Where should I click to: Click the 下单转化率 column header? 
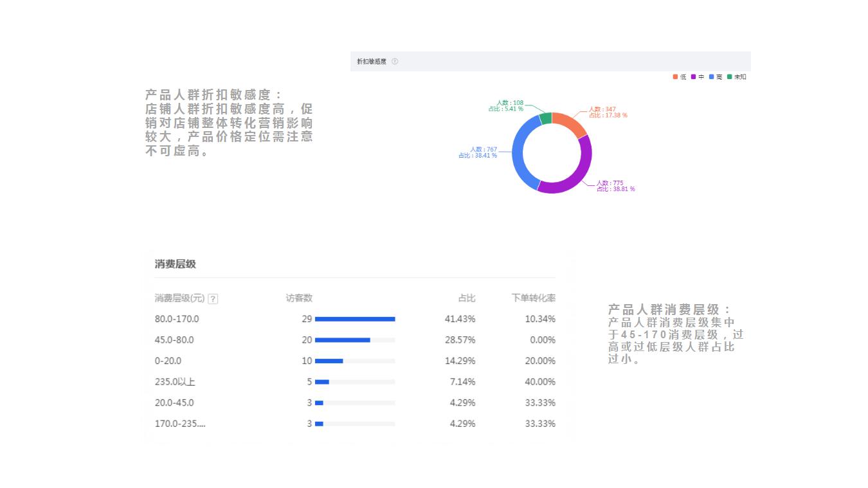(x=533, y=298)
